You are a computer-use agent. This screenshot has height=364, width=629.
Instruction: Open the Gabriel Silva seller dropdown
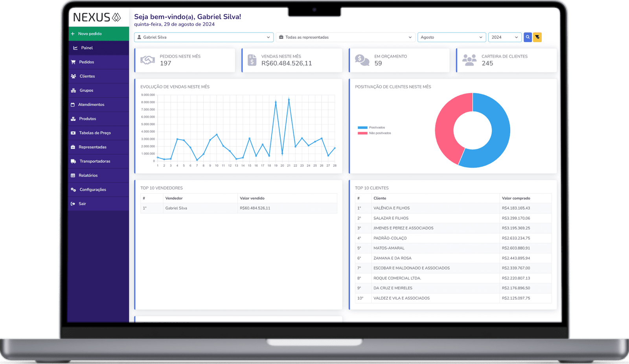(204, 37)
